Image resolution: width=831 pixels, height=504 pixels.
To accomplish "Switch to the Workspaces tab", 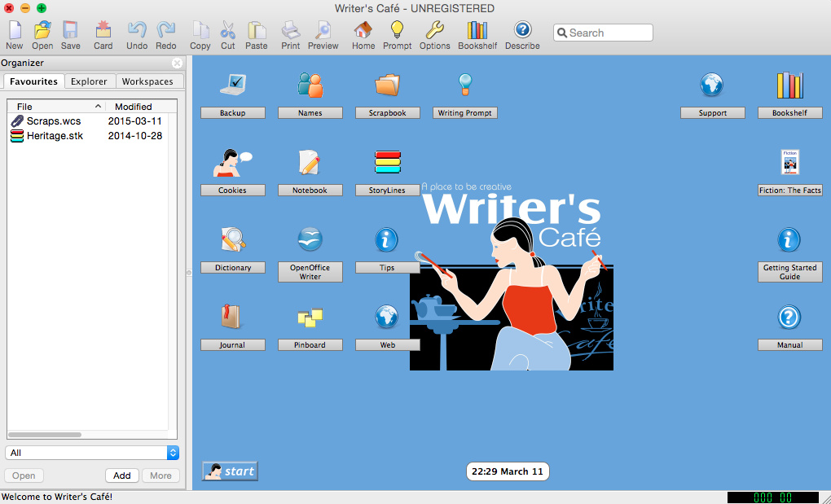I will (x=147, y=81).
